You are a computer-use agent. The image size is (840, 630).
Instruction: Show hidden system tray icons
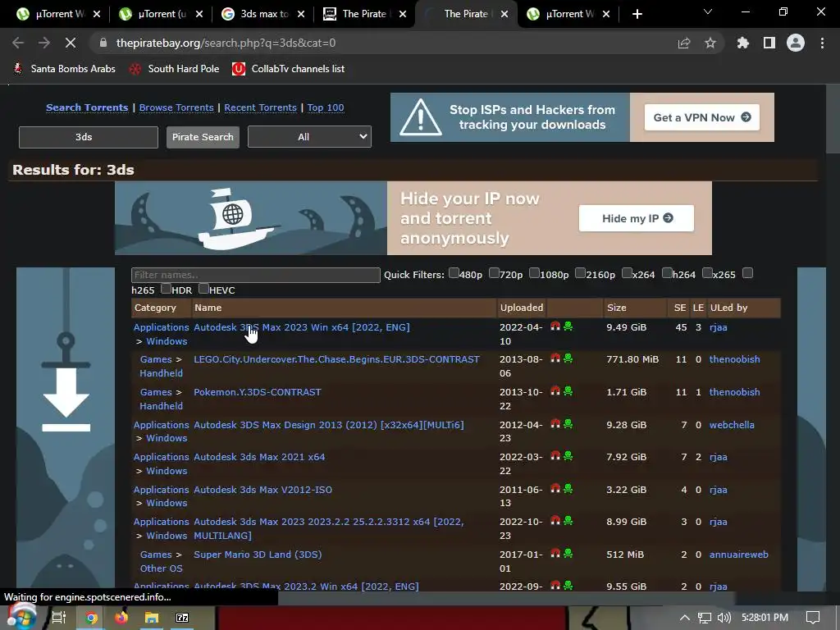(684, 618)
